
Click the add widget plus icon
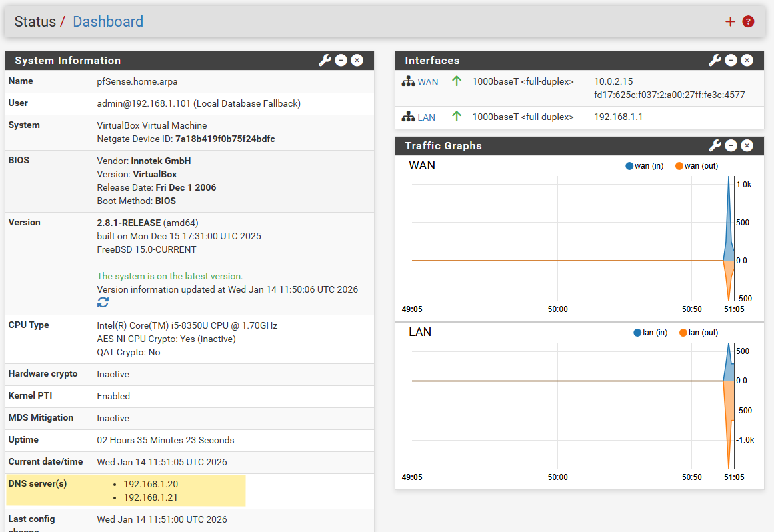pyautogui.click(x=730, y=21)
